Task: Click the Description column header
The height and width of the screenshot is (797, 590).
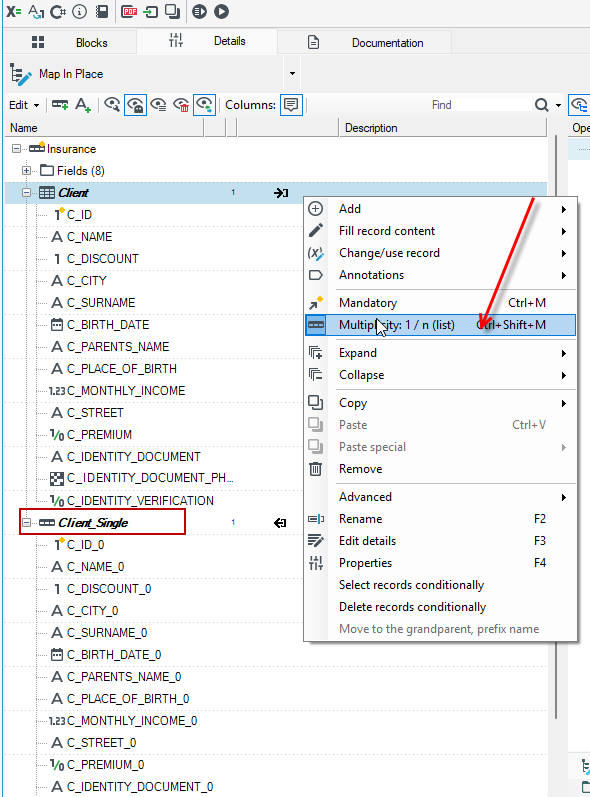Action: point(442,128)
